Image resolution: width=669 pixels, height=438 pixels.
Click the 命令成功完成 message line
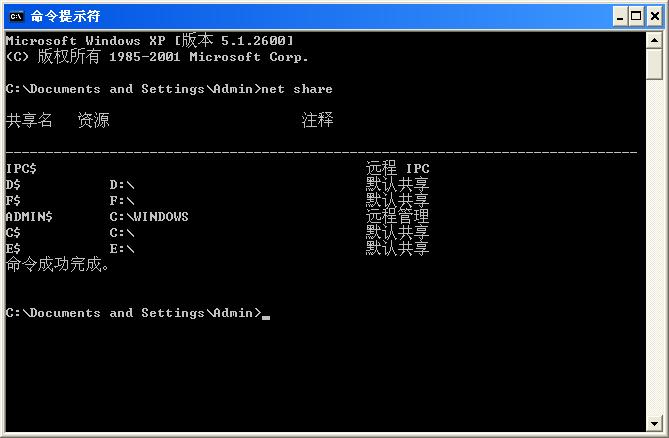tap(57, 265)
